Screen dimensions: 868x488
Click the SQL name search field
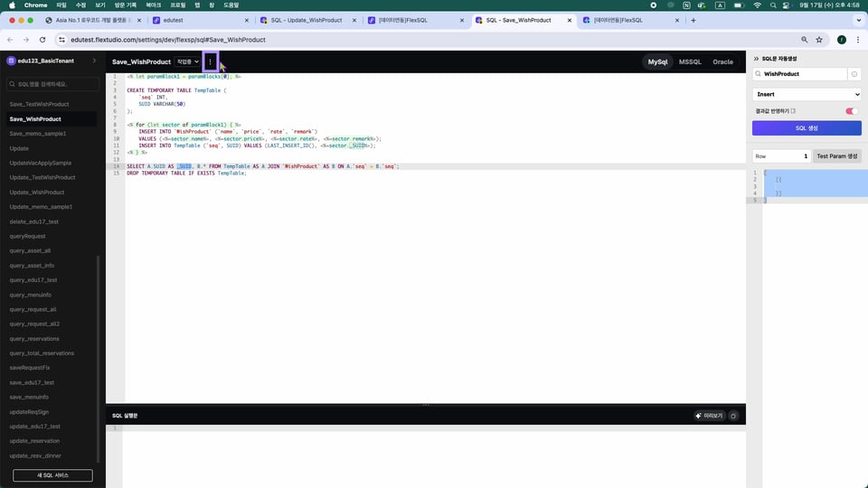(x=52, y=84)
